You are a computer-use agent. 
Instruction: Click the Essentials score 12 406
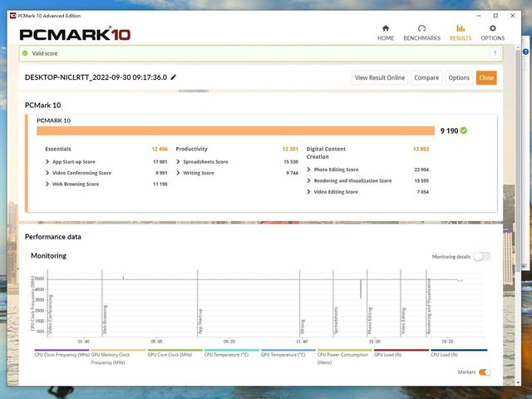tap(160, 149)
